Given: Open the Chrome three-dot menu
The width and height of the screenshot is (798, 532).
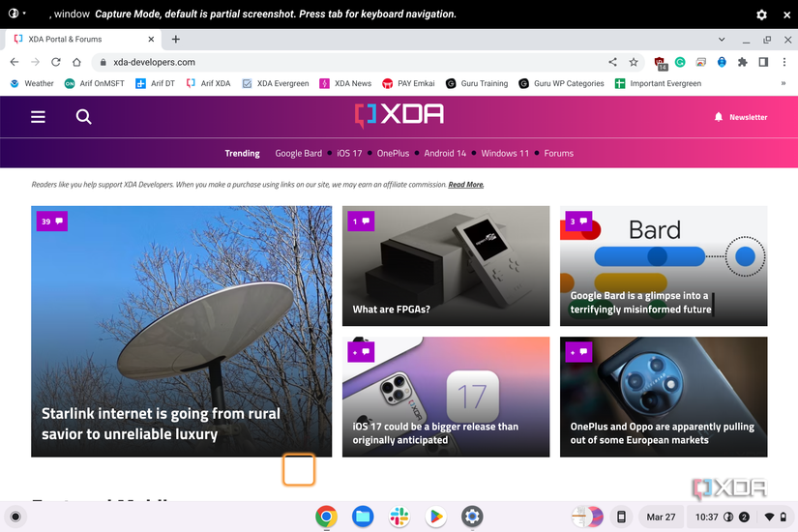Looking at the screenshot, I should pyautogui.click(x=784, y=62).
